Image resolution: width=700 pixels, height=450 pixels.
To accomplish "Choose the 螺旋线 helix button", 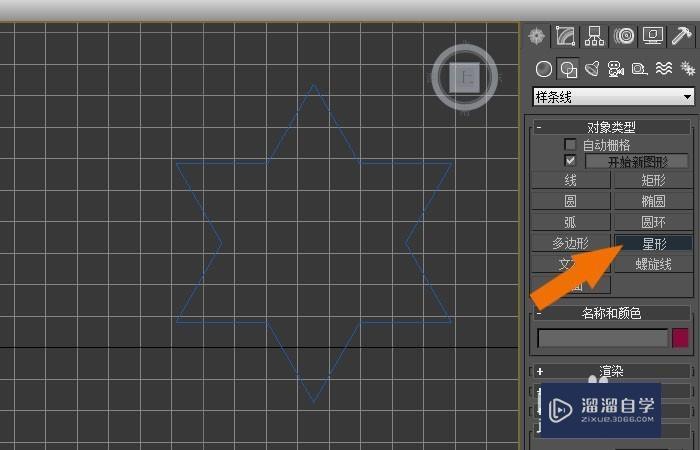I will point(653,264).
